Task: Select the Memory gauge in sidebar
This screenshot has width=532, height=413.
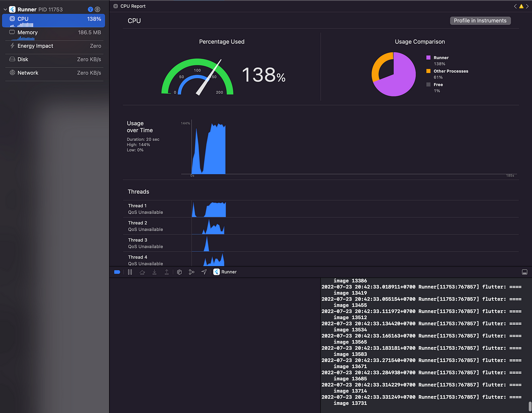Action: pyautogui.click(x=54, y=34)
